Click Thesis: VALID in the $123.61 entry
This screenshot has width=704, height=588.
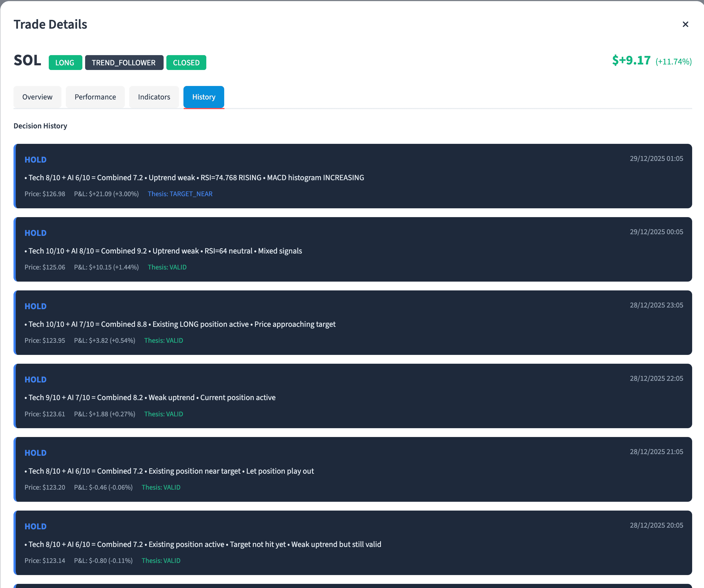click(x=164, y=414)
